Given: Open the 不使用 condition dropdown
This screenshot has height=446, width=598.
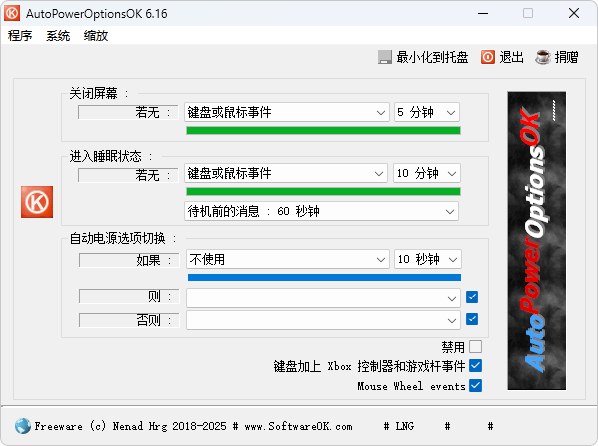Looking at the screenshot, I should click(288, 259).
